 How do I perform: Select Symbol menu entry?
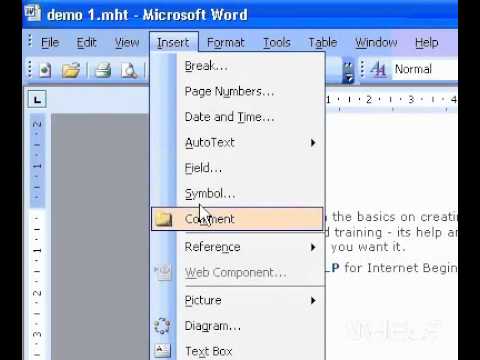point(237,194)
